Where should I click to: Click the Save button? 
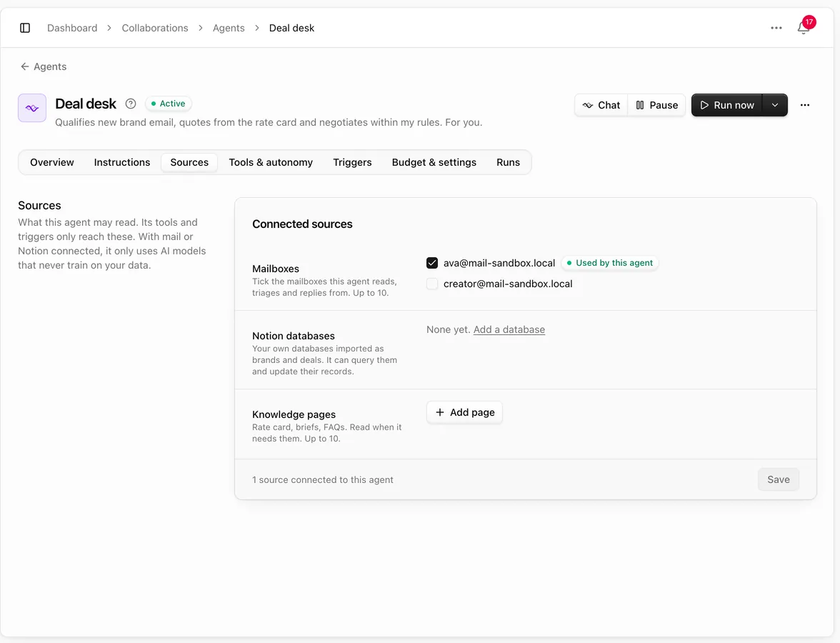click(x=779, y=479)
